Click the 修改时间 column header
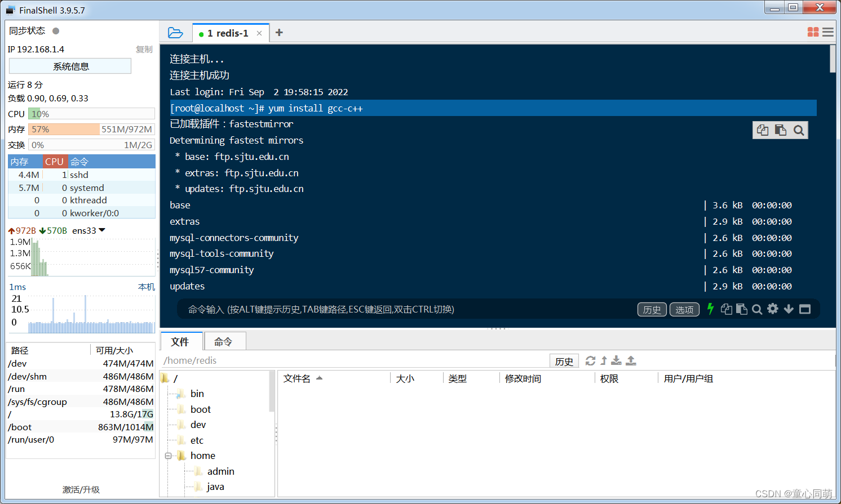This screenshot has width=841, height=504. click(x=523, y=378)
